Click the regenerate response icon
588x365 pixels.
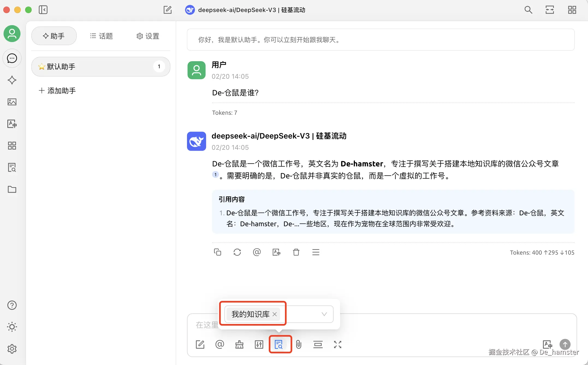(237, 252)
